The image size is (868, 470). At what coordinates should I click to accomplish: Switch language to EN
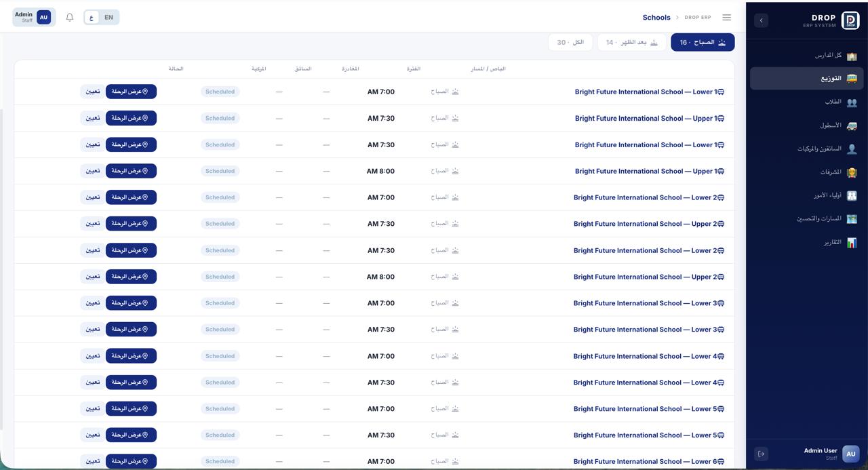coord(108,18)
